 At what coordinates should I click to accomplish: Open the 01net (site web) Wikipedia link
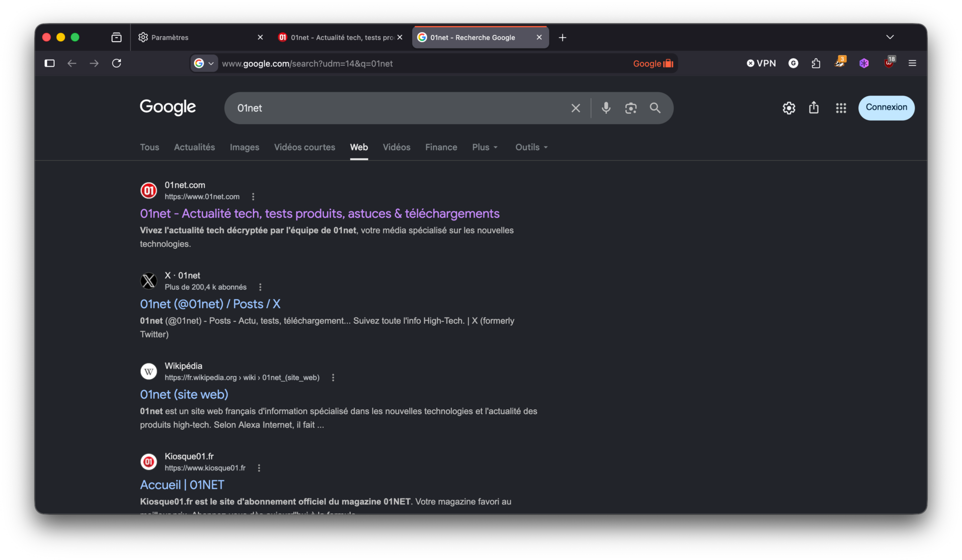point(184,395)
